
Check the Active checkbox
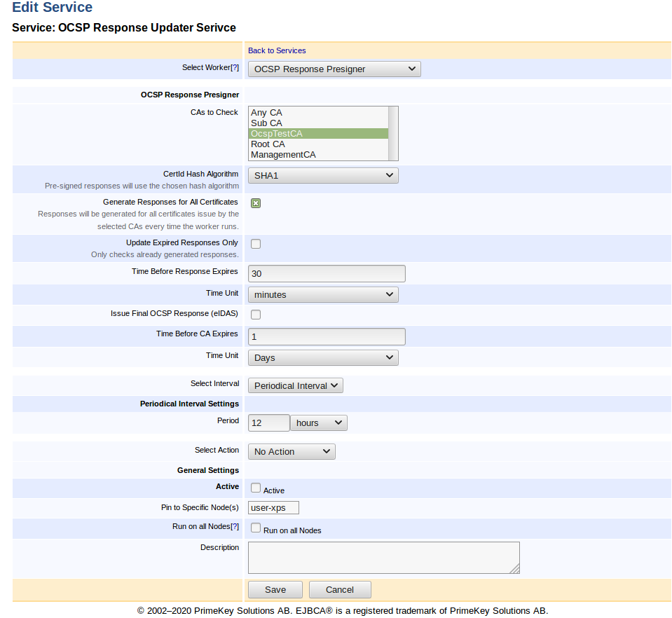[255, 488]
